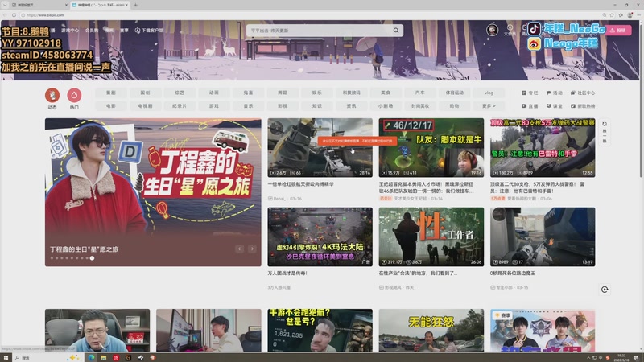Click the floating round refresh icon at right edge
The height and width of the screenshot is (362, 644).
coord(605,290)
